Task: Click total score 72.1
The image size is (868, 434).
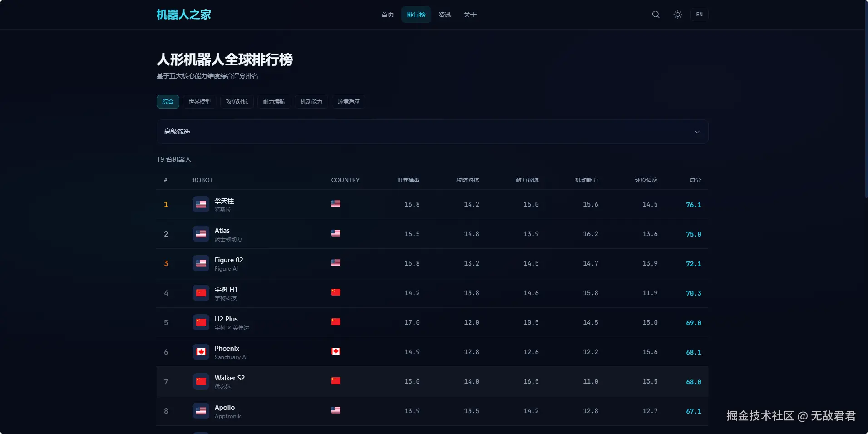Action: click(x=694, y=264)
